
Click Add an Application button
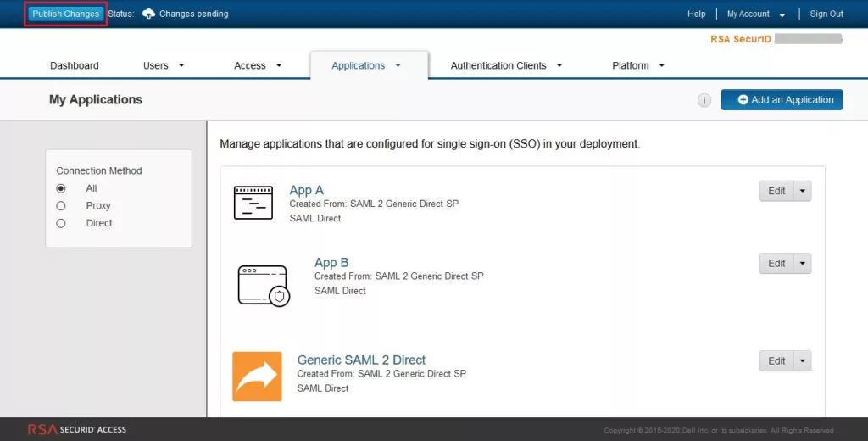(x=782, y=100)
